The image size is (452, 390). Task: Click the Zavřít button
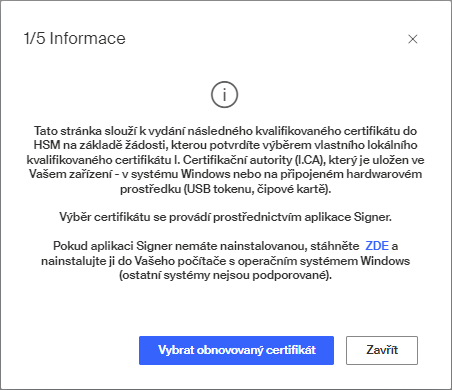(x=382, y=350)
